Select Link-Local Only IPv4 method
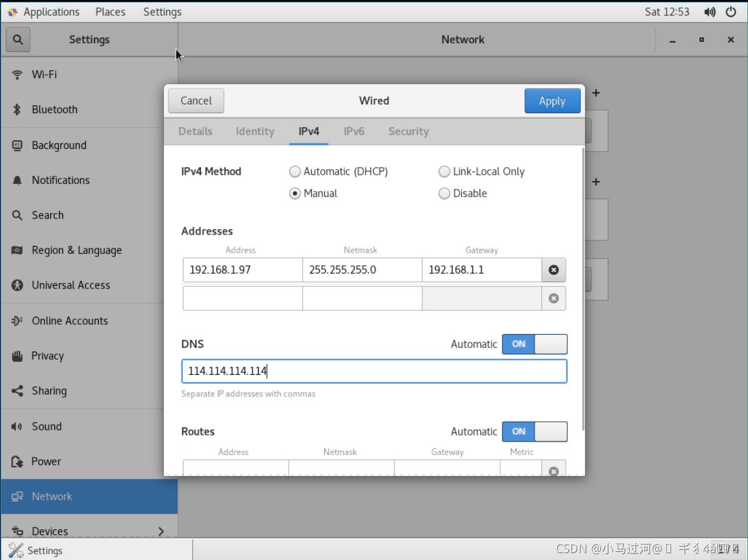748x560 pixels. pos(444,171)
